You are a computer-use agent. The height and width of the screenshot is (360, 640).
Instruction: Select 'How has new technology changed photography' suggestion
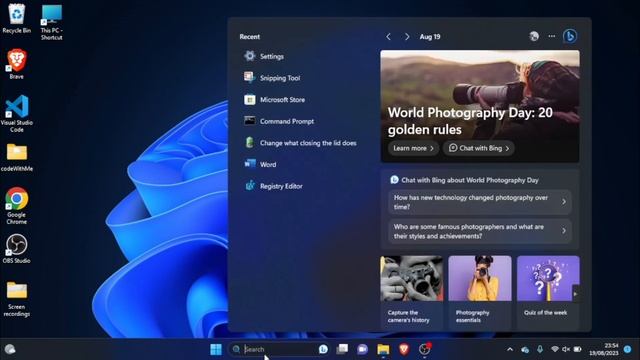pos(480,202)
